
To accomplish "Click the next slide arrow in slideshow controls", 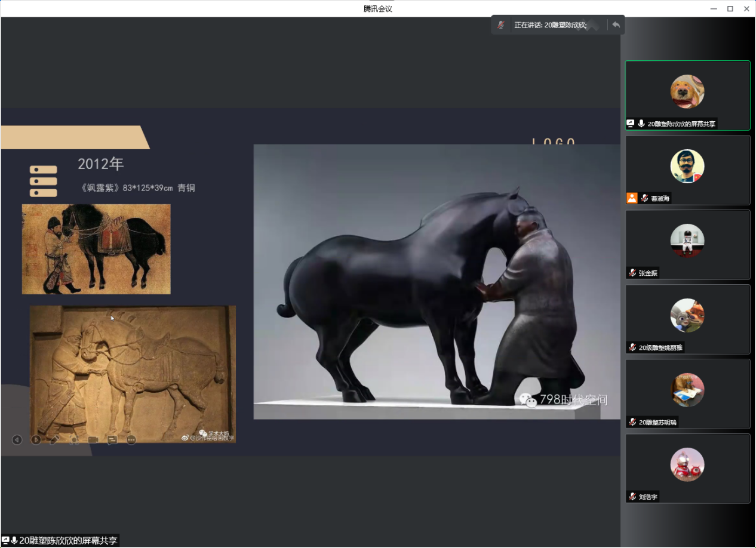I will (x=36, y=440).
